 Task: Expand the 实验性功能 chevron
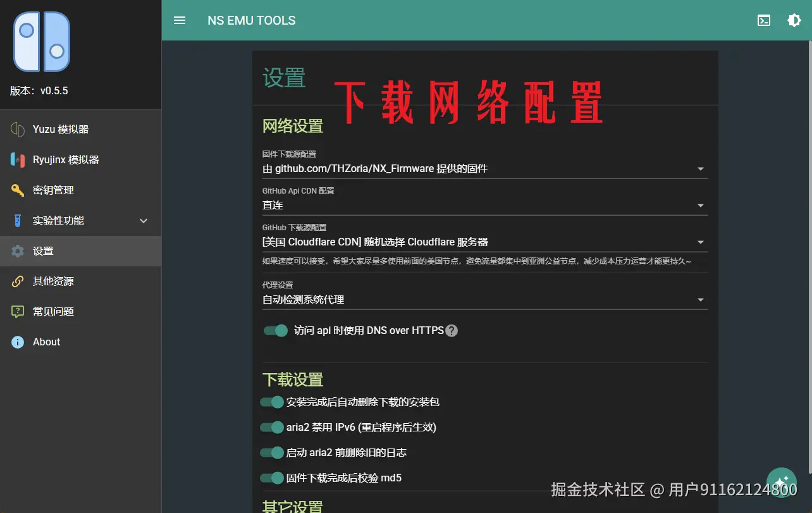coord(144,221)
